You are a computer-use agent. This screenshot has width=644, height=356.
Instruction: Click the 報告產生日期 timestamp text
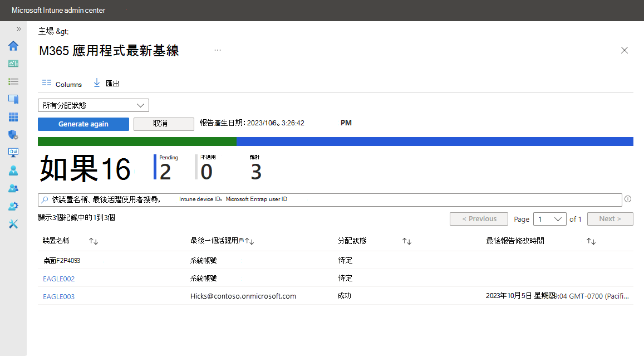tap(252, 123)
